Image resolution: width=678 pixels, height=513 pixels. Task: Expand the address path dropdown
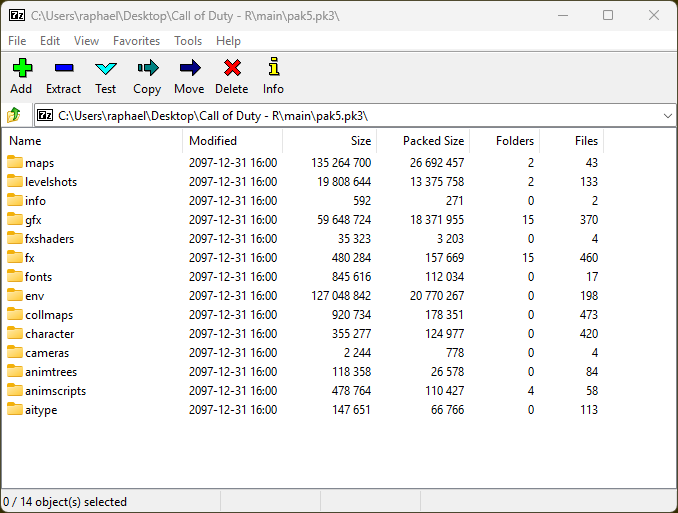tap(668, 116)
